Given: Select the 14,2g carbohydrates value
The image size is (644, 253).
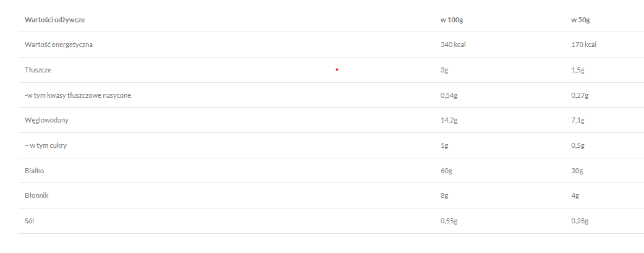Looking at the screenshot, I should coord(449,120).
